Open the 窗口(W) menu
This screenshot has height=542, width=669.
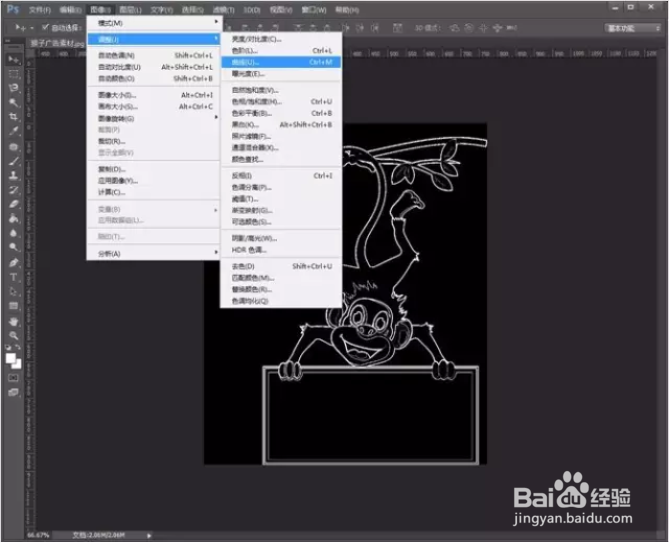tap(314, 9)
